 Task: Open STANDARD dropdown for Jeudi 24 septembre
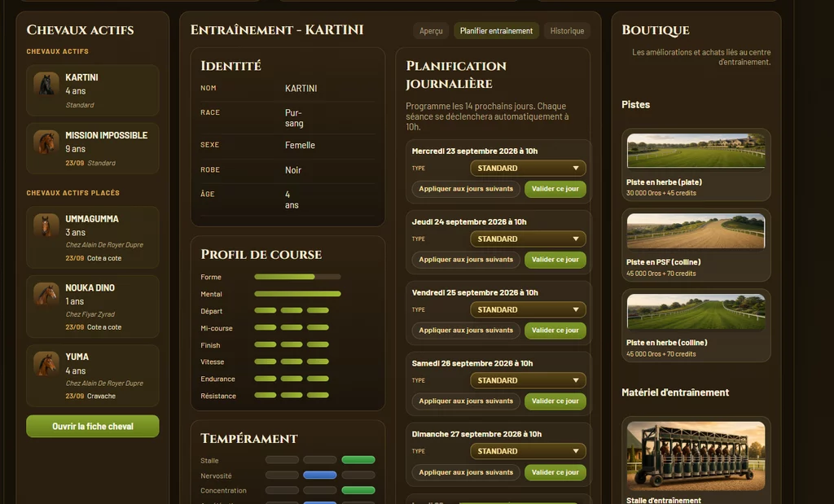[528, 239]
